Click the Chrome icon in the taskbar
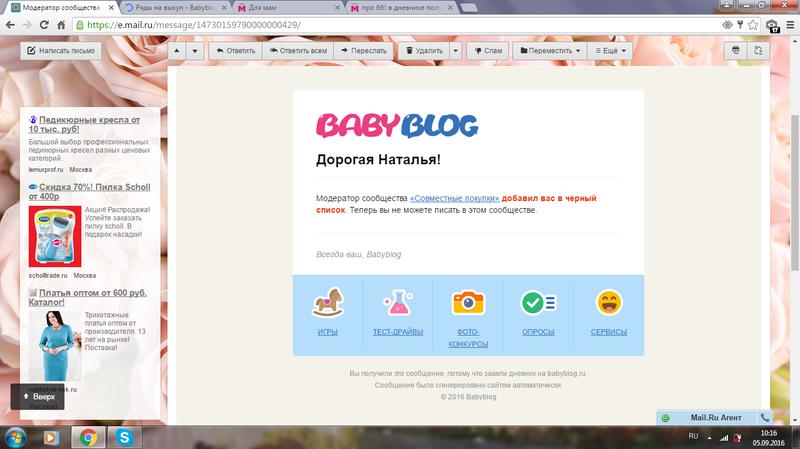Viewport: 800px width, 449px height. [88, 437]
